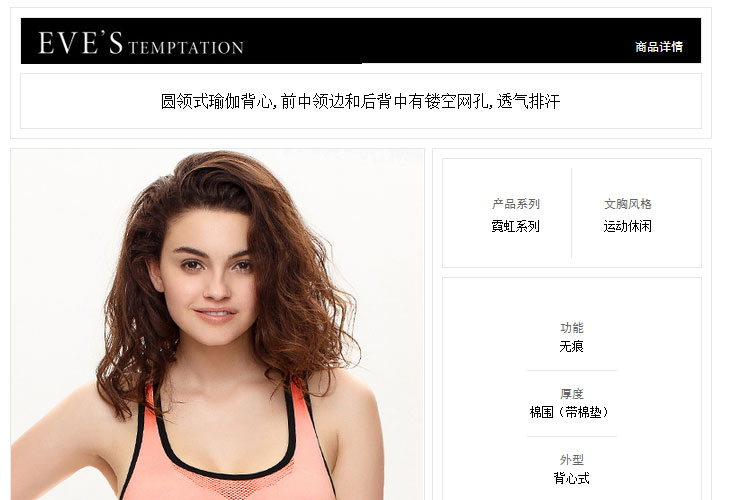This screenshot has height=500, width=750.
Task: Click the black header banner
Action: tap(361, 41)
